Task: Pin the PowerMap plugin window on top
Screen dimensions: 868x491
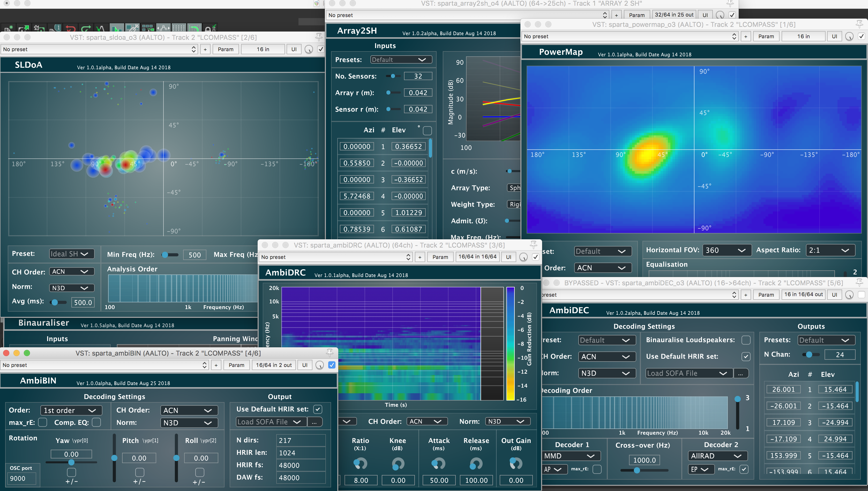Action: point(859,24)
